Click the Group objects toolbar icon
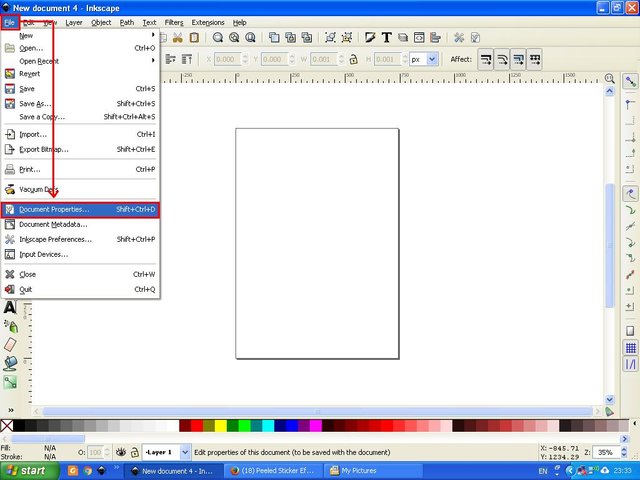The image size is (640, 480). point(330,38)
